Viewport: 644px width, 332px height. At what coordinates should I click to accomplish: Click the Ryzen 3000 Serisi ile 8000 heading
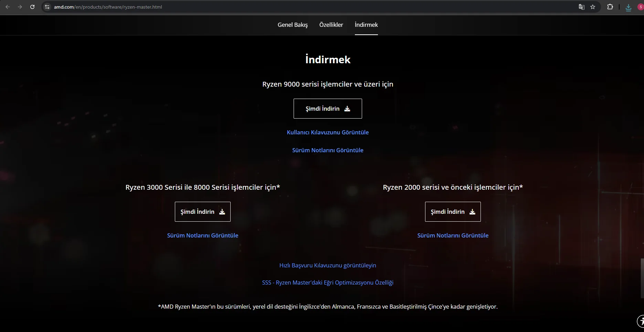pos(203,187)
